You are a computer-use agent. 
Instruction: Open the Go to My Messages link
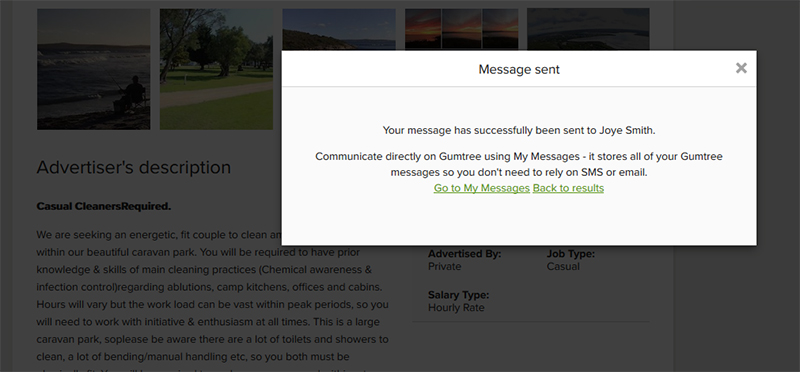click(x=482, y=188)
